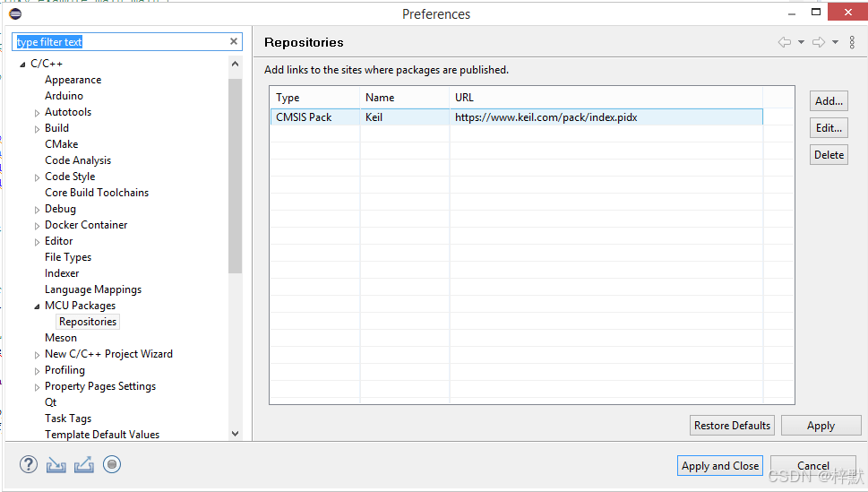Click the Type column header
Viewport: 868px width, 492px height.
point(314,98)
